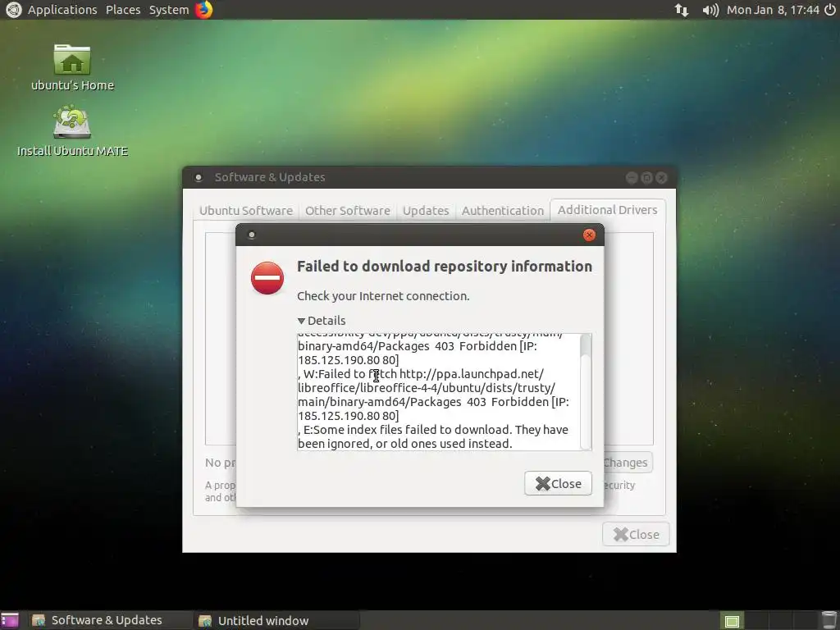Close the error dialog with Close button
Viewport: 840px width, 630px height.
pos(558,483)
